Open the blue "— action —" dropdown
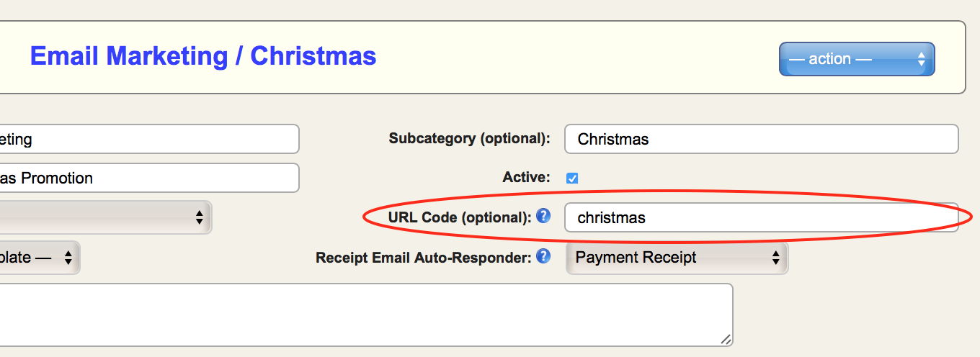Screen dimensions: 980x357 click(x=856, y=59)
